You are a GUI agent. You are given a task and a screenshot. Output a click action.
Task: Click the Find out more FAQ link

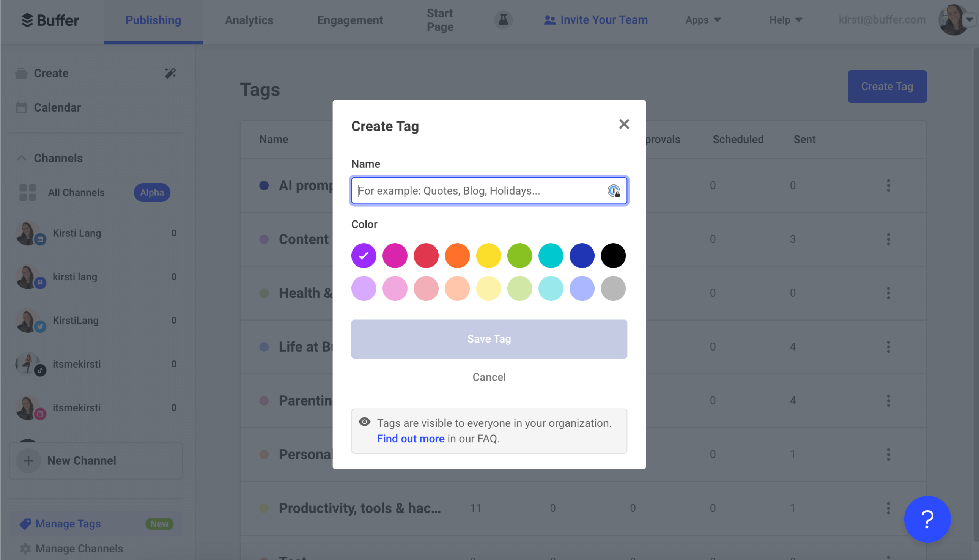[410, 439]
